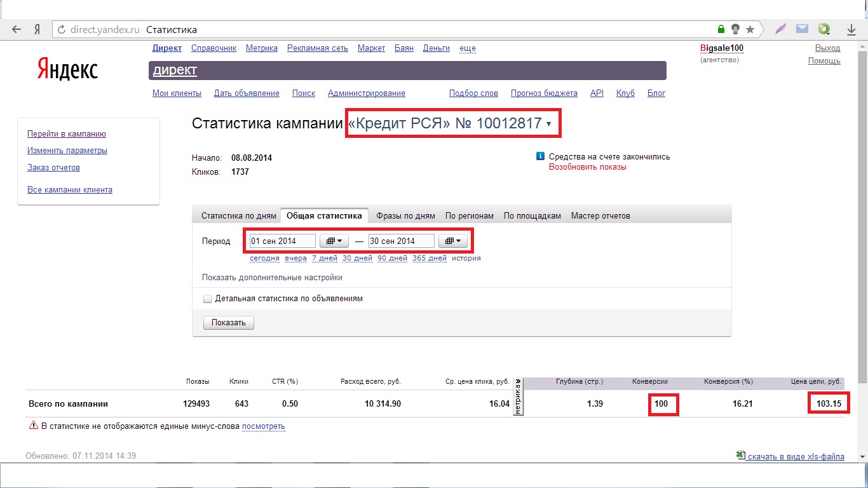Screen dimensions: 868x488
Task: Click the API link
Action: pos(597,93)
